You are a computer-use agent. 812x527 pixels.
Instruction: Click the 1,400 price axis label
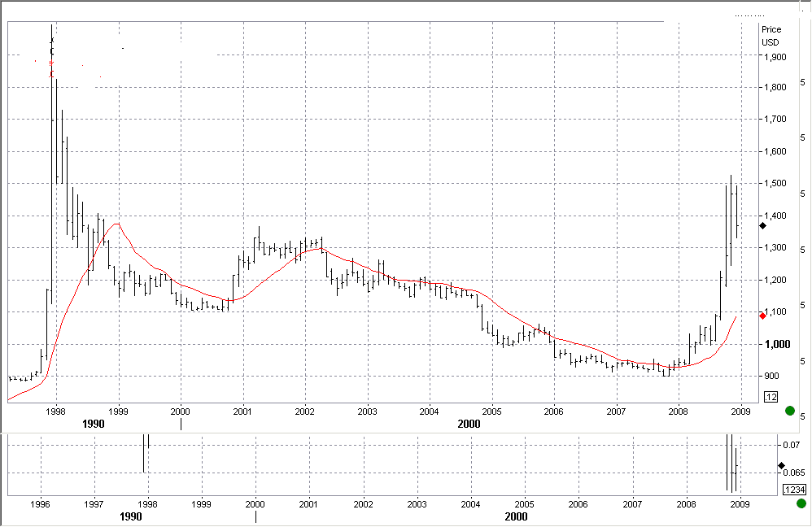(775, 216)
